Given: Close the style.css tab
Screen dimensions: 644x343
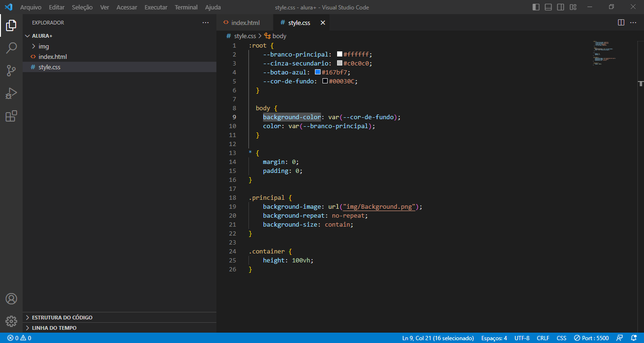Looking at the screenshot, I should click(323, 23).
